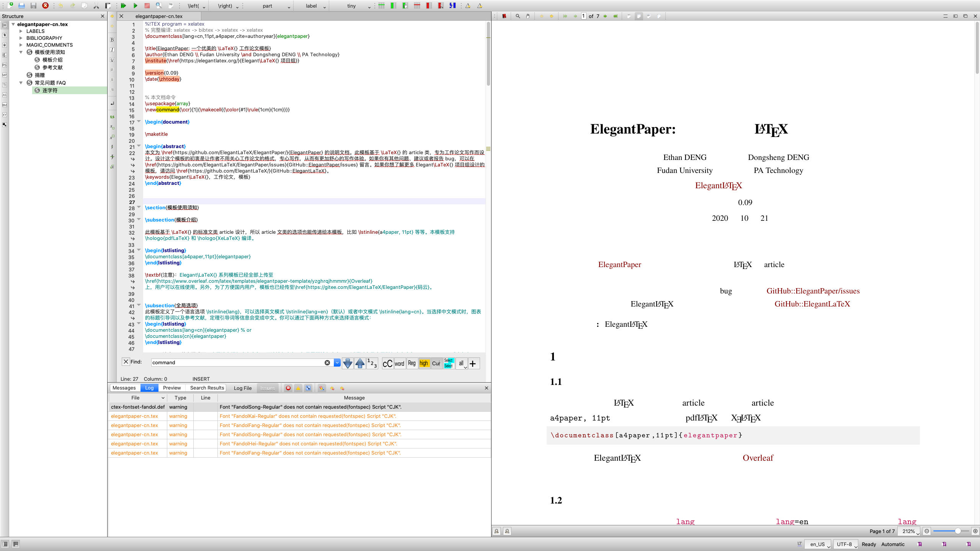Toggle whole-word matching in the find bar
The image size is (980, 551).
(x=399, y=364)
